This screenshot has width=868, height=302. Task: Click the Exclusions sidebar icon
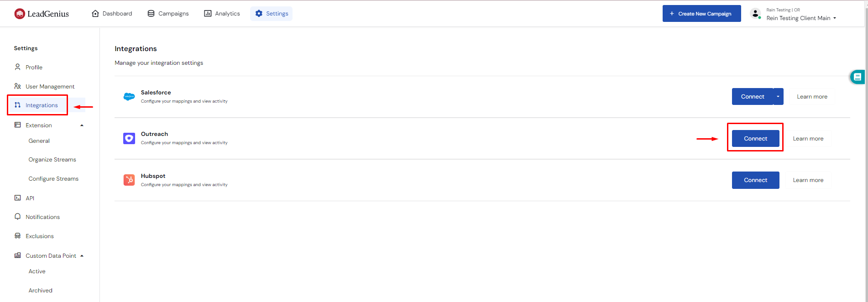[x=18, y=236]
